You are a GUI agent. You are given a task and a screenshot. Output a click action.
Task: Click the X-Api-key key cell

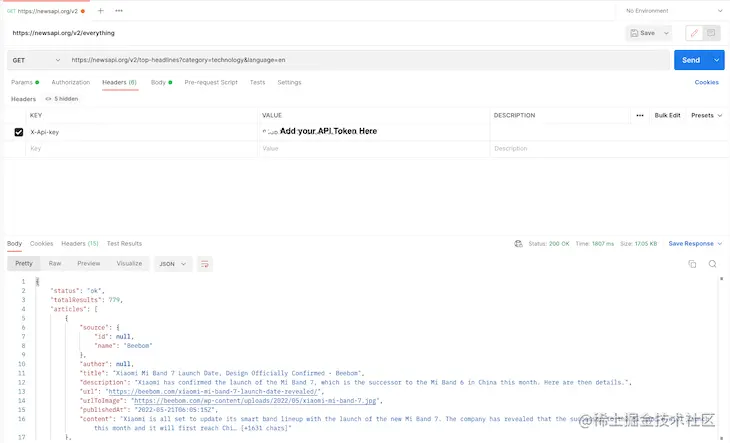(141, 132)
